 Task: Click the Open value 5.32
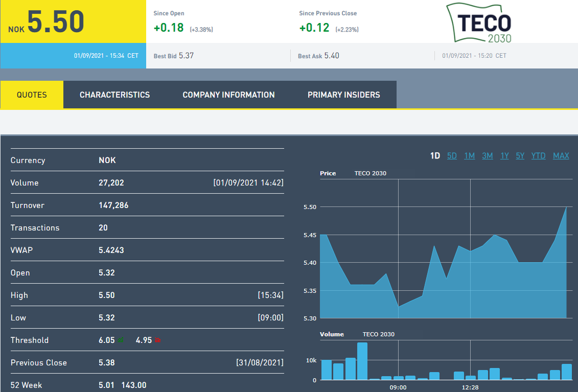pyautogui.click(x=106, y=273)
